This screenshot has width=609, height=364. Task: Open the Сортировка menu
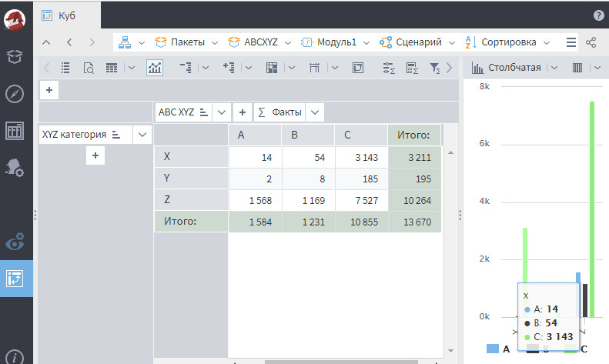point(508,42)
